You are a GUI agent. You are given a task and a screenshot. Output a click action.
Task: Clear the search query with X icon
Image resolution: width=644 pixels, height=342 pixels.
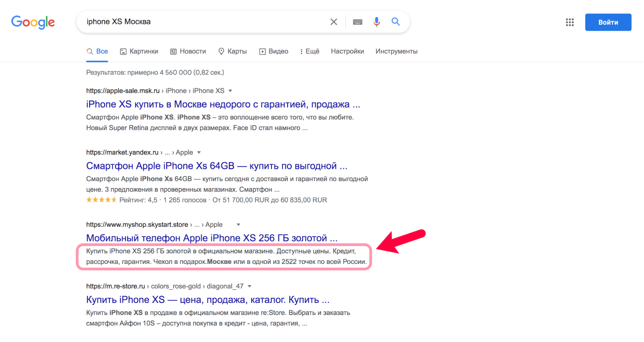[x=334, y=22]
